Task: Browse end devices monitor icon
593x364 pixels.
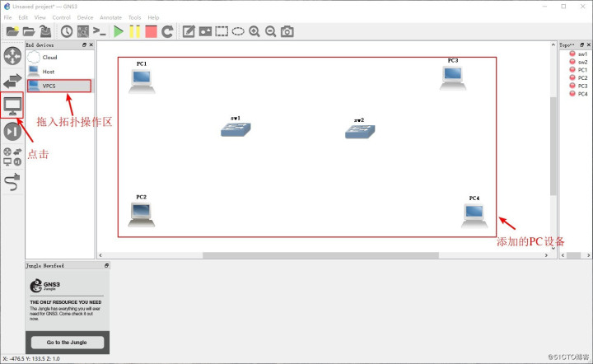Action: tap(12, 106)
